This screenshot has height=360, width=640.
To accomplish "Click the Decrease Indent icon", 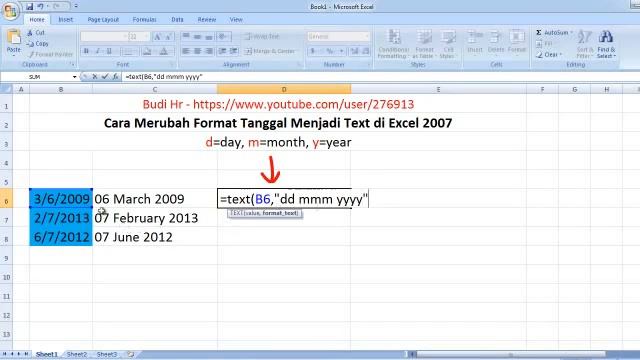I will 222,51.
